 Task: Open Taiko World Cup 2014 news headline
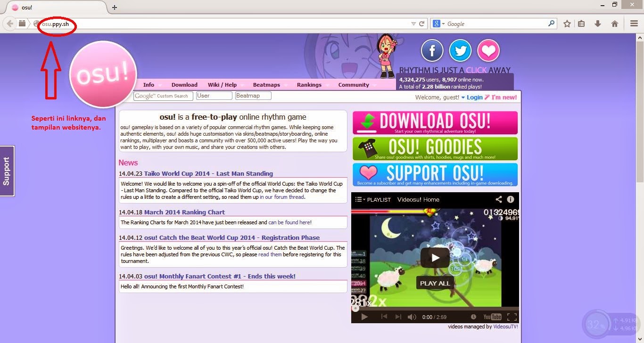tap(208, 173)
